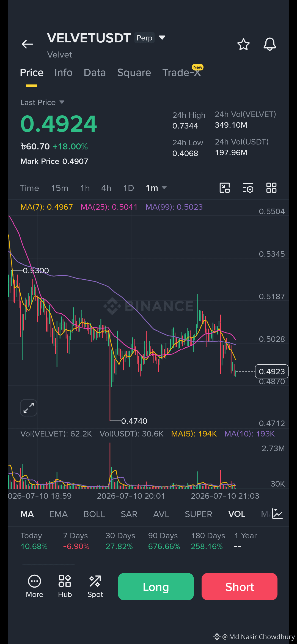Tap the MA(99): 0.5023 legend
297x644 pixels.
point(174,207)
